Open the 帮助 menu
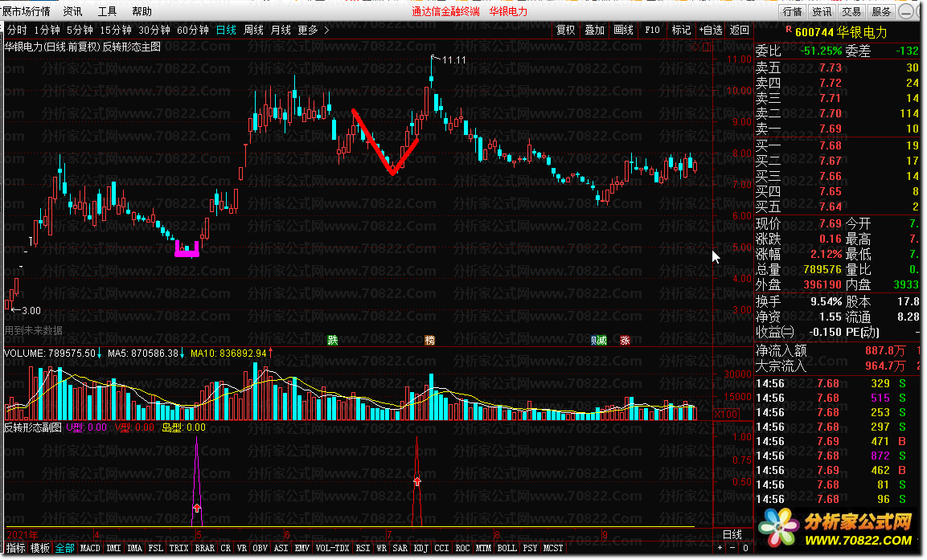 tap(142, 11)
